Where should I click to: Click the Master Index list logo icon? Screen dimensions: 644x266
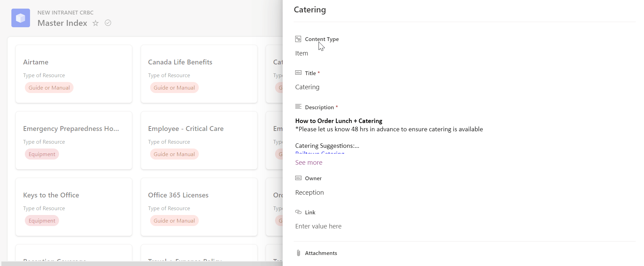click(21, 18)
